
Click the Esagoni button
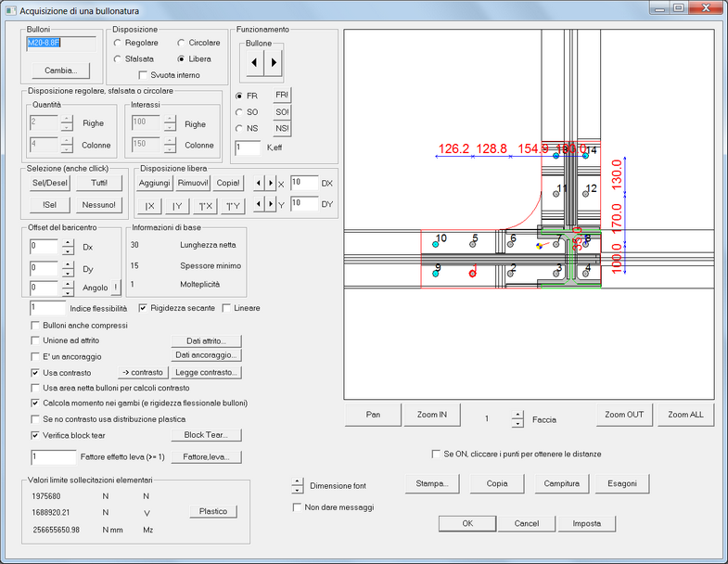(621, 483)
